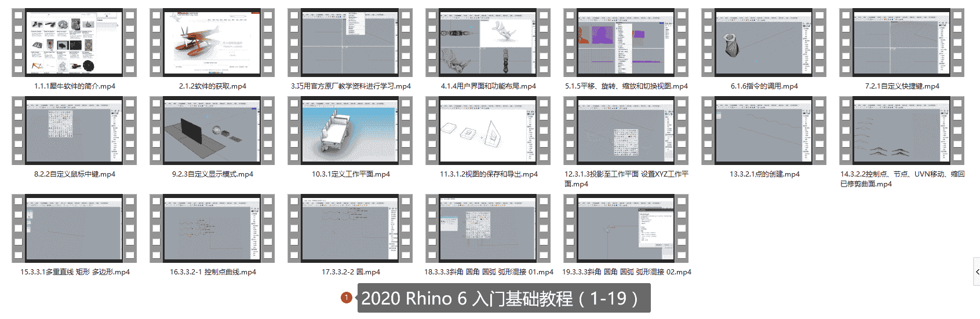This screenshot has height=319, width=980.
Task: Select file name 9.2.3自定义显示模式.mp4
Action: point(213,174)
